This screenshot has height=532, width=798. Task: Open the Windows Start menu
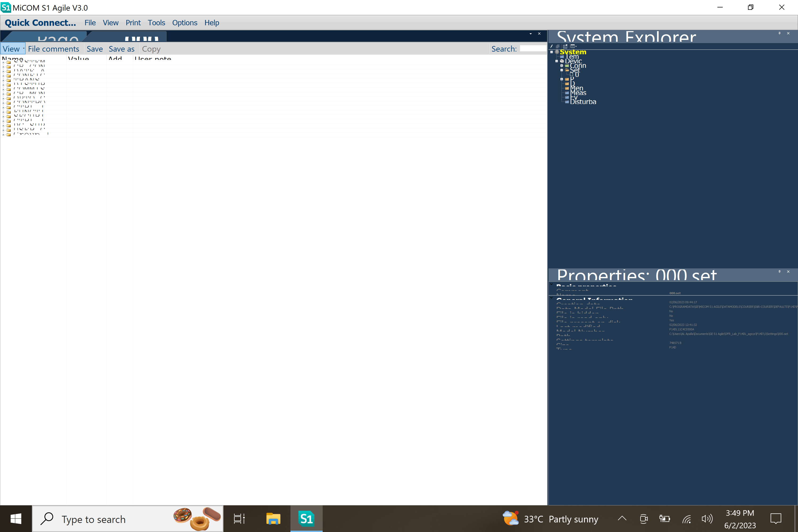coord(16,519)
